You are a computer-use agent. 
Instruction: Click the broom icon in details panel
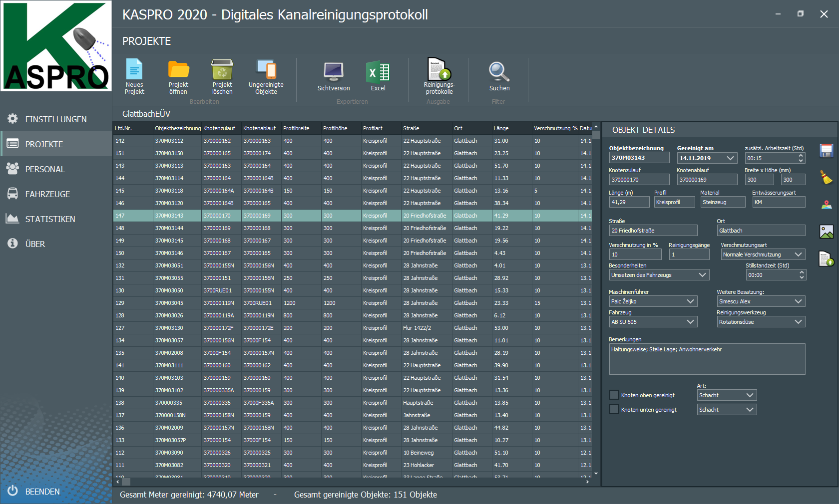tap(827, 177)
